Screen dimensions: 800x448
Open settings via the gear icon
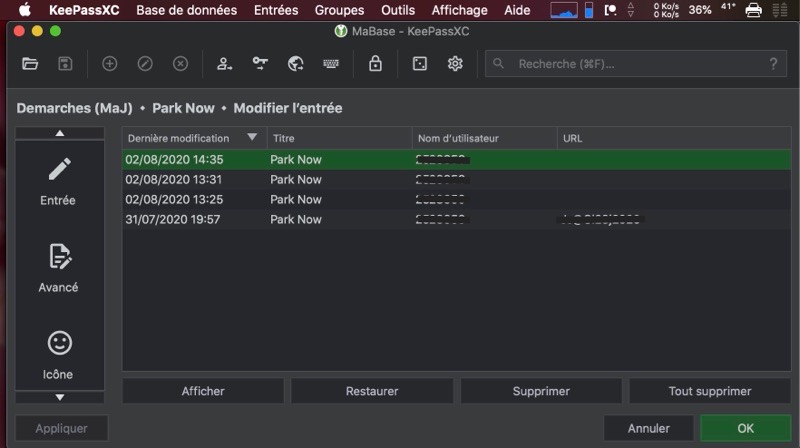click(455, 64)
